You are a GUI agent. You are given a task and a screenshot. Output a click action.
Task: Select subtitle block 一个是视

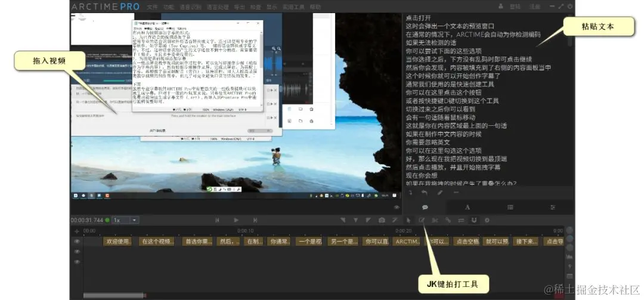[309, 242]
